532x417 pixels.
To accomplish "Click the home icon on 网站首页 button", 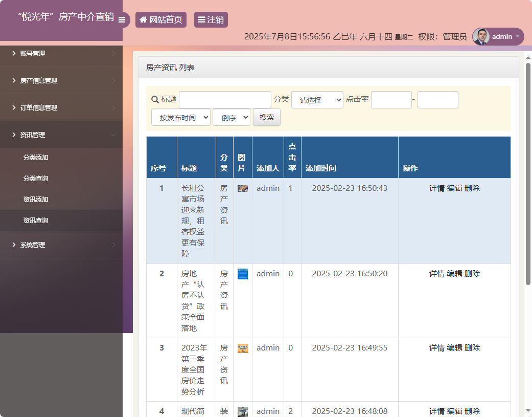I will click(143, 19).
